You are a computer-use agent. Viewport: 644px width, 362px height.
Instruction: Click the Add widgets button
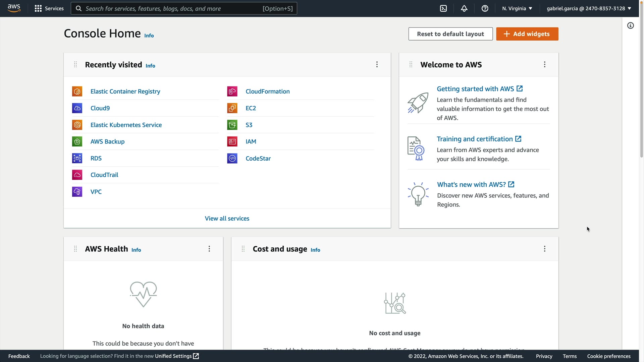[x=527, y=34]
